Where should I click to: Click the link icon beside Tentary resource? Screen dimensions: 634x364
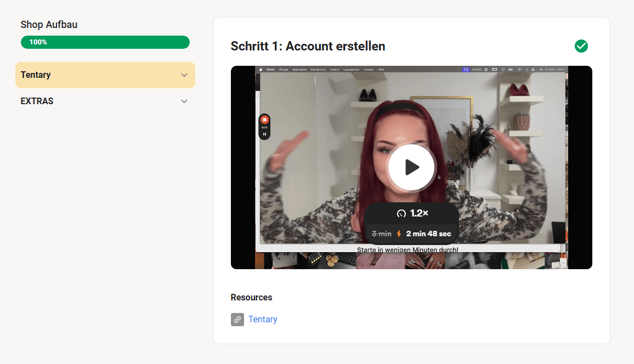(x=237, y=320)
